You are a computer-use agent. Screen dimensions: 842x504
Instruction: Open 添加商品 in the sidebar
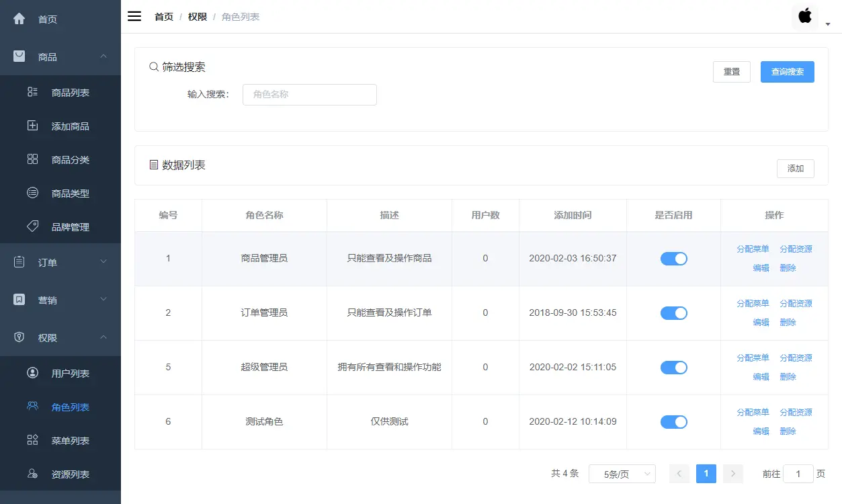60,126
